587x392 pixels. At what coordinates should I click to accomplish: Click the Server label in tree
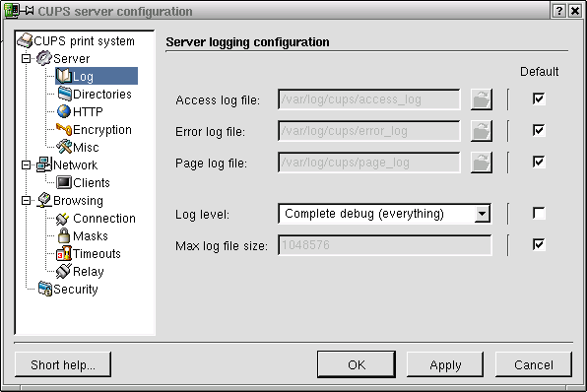click(71, 59)
